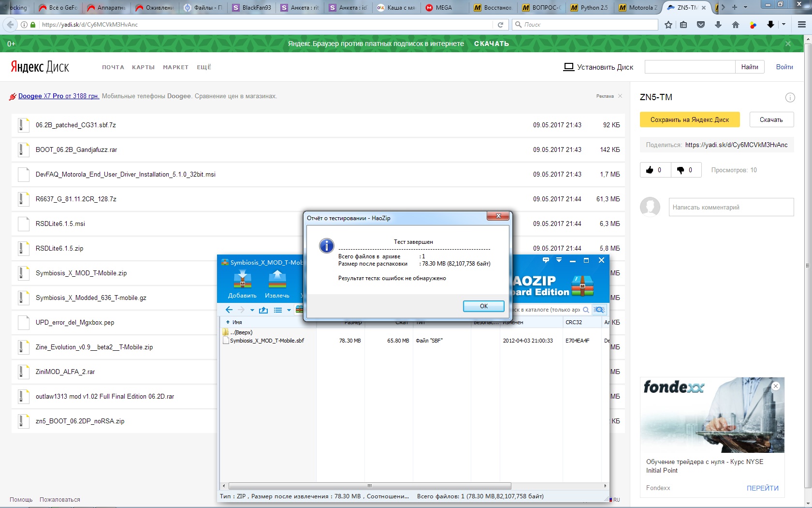Click HaoZip catalog search field
The width and height of the screenshot is (812, 508).
coord(546,310)
